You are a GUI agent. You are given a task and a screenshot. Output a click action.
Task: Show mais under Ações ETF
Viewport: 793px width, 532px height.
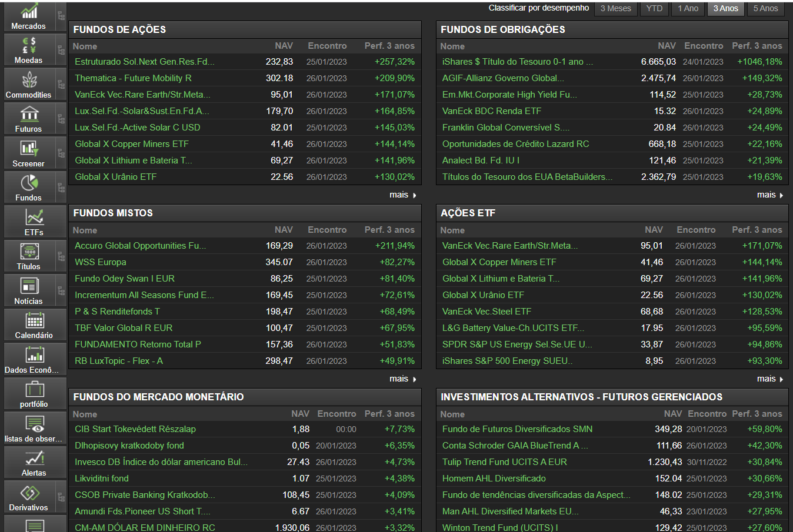tap(771, 379)
